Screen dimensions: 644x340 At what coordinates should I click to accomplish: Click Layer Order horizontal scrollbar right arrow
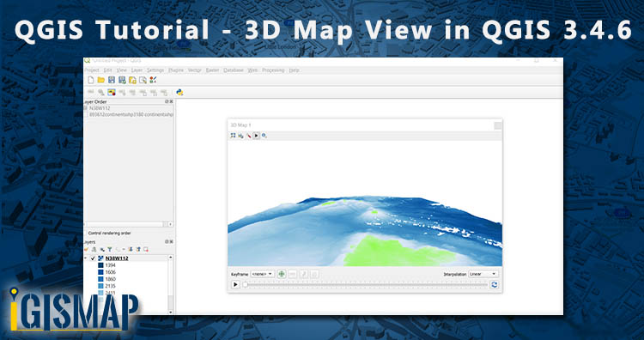(x=171, y=224)
